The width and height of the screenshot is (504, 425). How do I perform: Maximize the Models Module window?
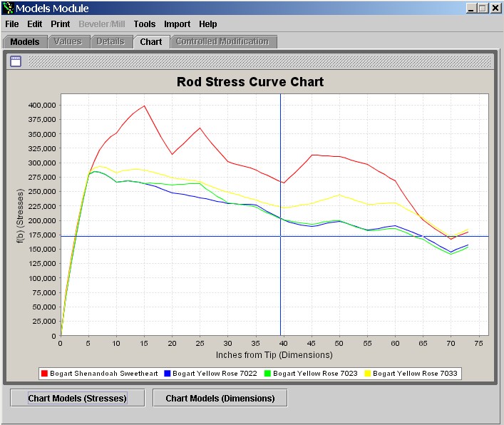483,8
